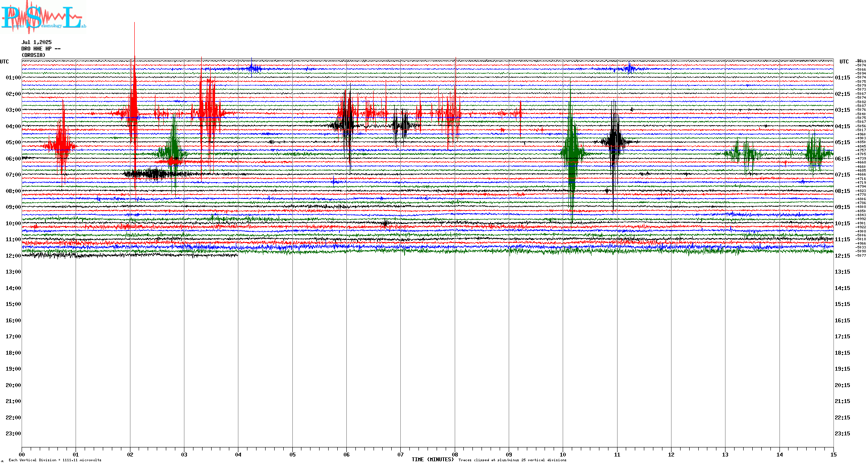
Task: Click the '04:00' hour label
Action: [13, 126]
